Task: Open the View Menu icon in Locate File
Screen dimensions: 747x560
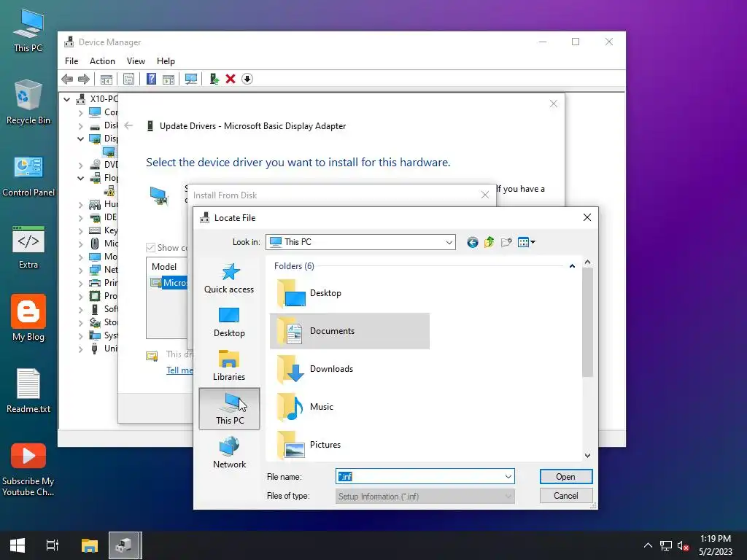Action: tap(527, 242)
